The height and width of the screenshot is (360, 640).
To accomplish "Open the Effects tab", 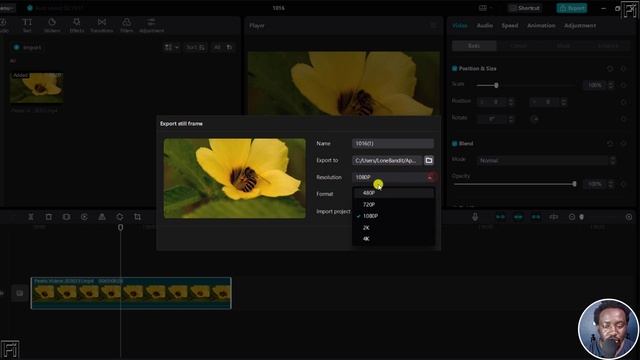I will click(x=76, y=25).
